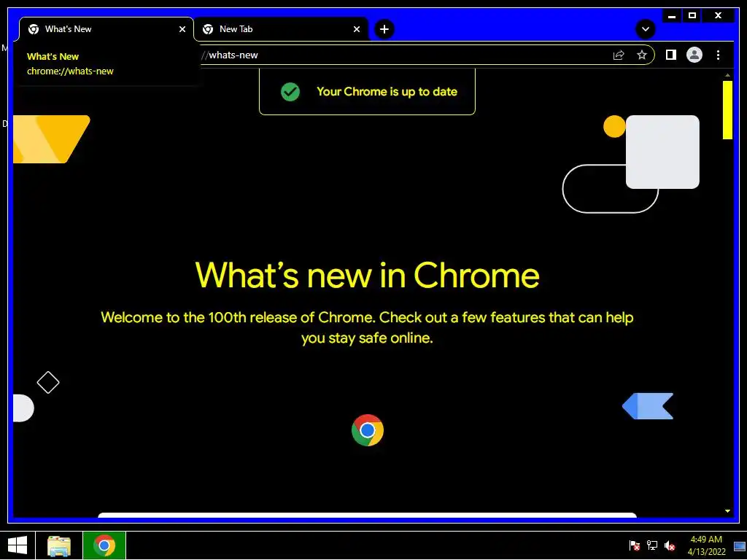Click scrollbar down arrow

pyautogui.click(x=727, y=511)
